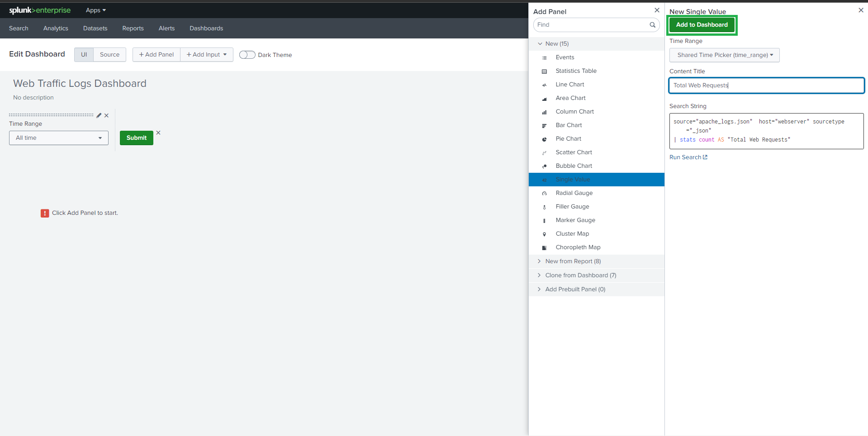Close the New Single Value panel
The width and height of the screenshot is (868, 436).
pyautogui.click(x=861, y=10)
